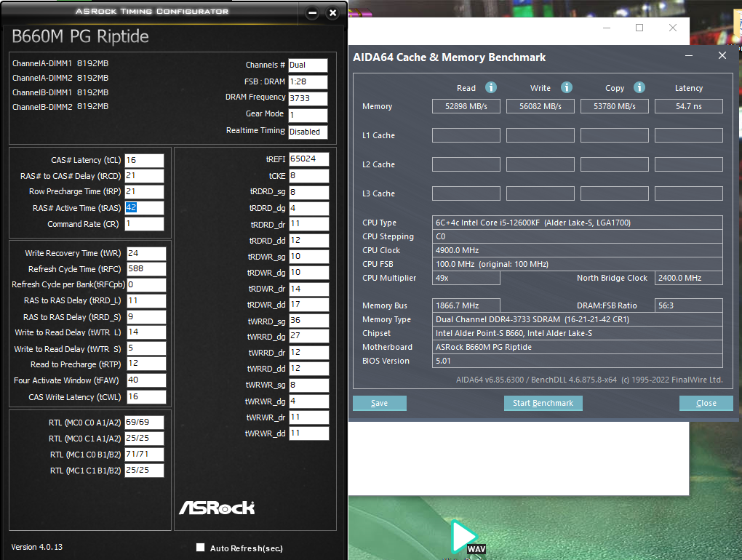Image resolution: width=742 pixels, height=560 pixels.
Task: Click the tCKE value field
Action: coord(309,176)
